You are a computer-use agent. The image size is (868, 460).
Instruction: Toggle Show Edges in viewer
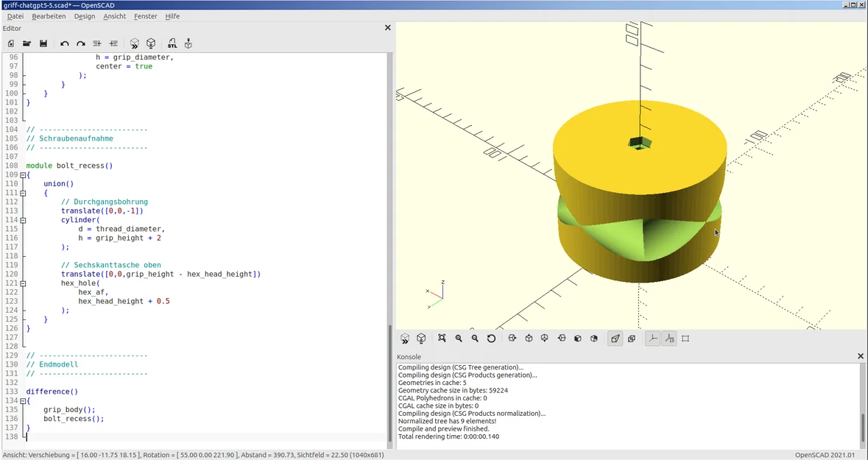coord(685,339)
